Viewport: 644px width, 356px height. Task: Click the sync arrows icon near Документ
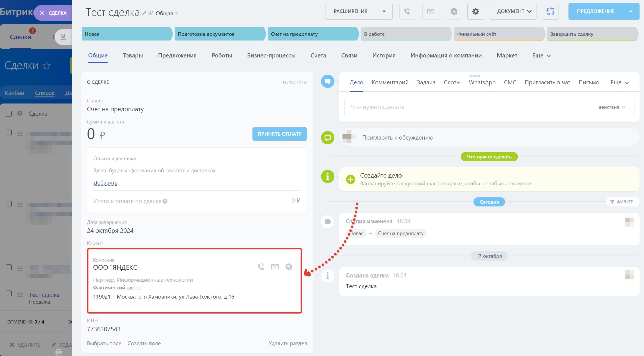pos(550,11)
